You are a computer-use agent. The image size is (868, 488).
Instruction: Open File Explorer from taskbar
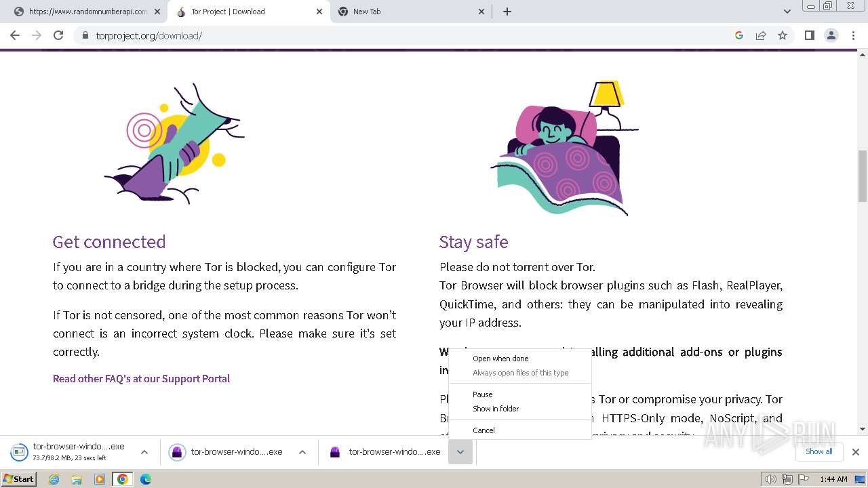(77, 479)
